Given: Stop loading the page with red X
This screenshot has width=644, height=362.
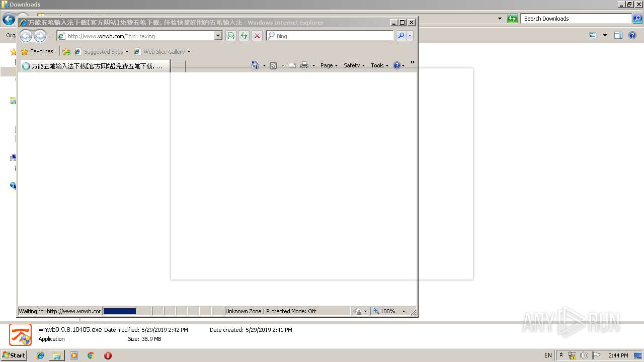Looking at the screenshot, I should pos(257,36).
